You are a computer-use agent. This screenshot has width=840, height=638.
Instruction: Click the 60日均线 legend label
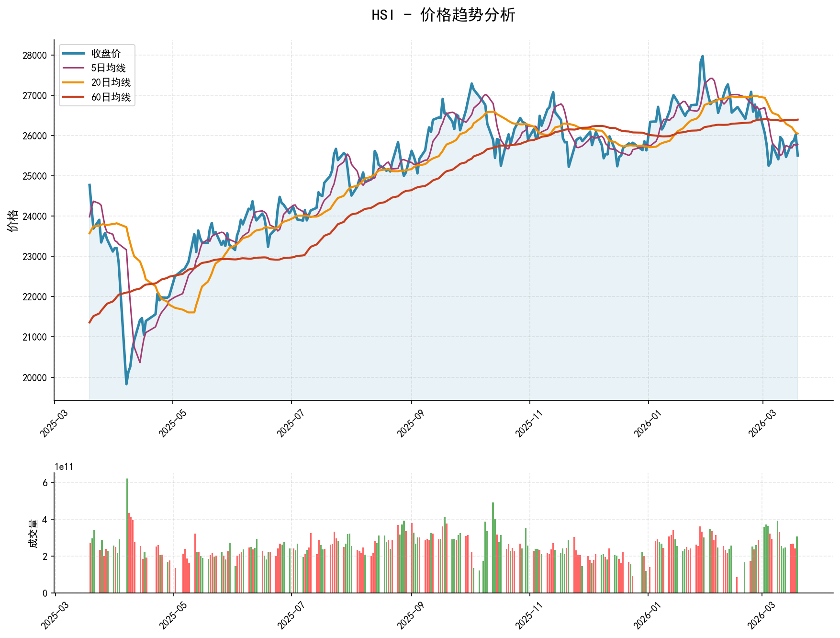click(x=111, y=97)
